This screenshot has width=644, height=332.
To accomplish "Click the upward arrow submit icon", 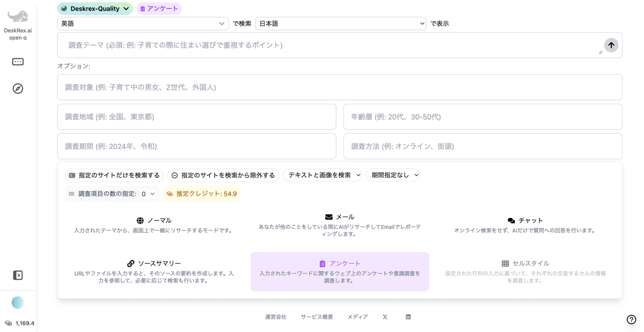I will pyautogui.click(x=611, y=45).
